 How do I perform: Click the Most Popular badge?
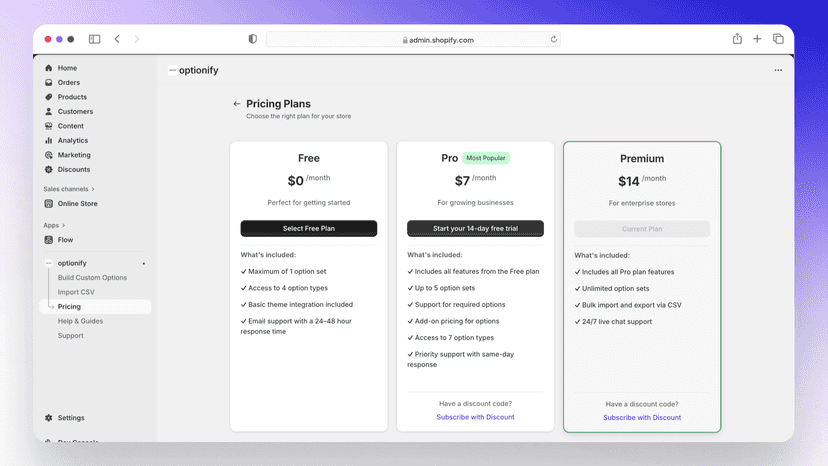click(486, 158)
